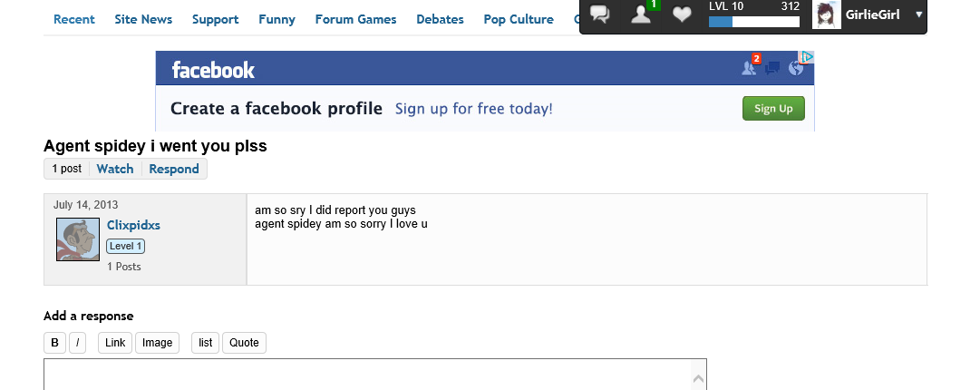Screen dimensions: 980x390
Task: Click the Facebook ad globe notifications icon
Action: tap(796, 68)
